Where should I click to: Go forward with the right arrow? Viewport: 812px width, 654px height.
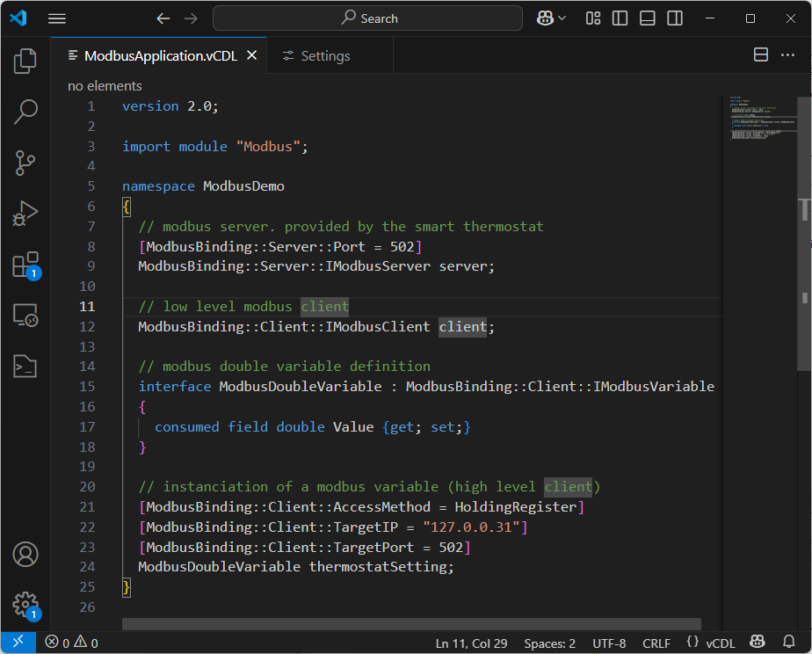tap(191, 18)
